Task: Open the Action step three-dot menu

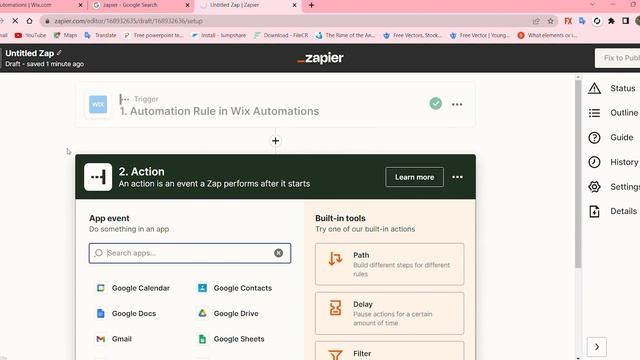Action: [x=458, y=177]
